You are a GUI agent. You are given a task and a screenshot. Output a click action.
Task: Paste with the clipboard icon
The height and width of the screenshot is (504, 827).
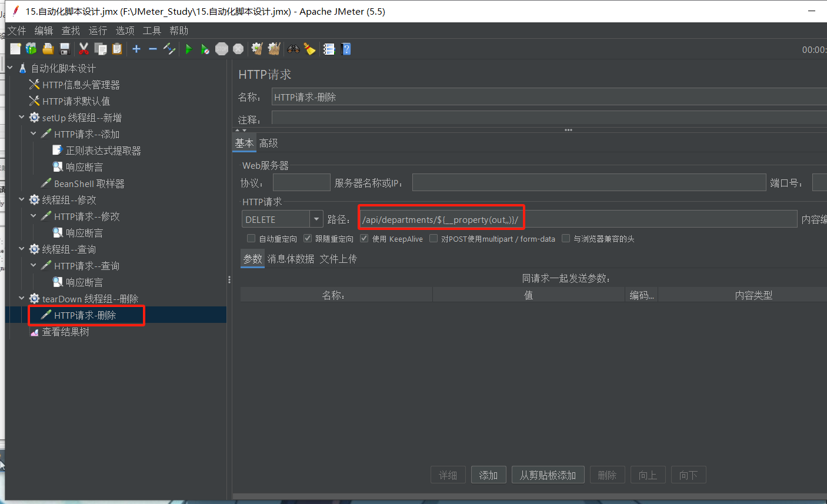pyautogui.click(x=117, y=49)
